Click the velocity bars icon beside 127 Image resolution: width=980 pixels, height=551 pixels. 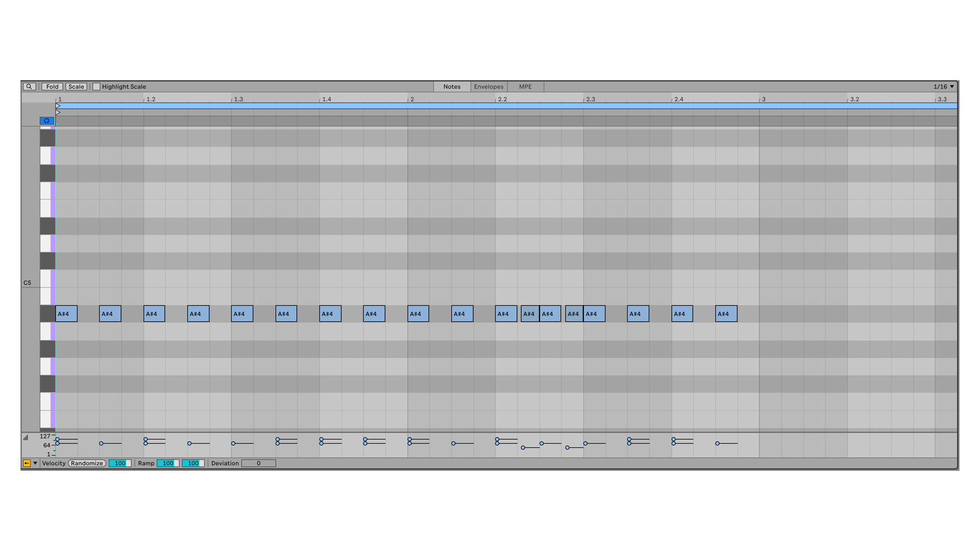pos(26,437)
